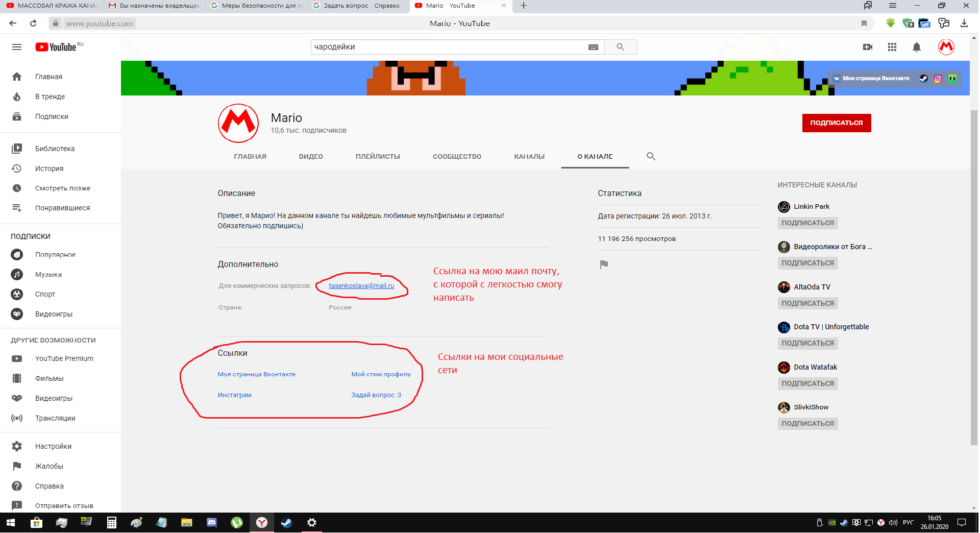The image size is (980, 533).
Task: Switch to the ВИДЕО channel tab
Action: click(x=311, y=157)
